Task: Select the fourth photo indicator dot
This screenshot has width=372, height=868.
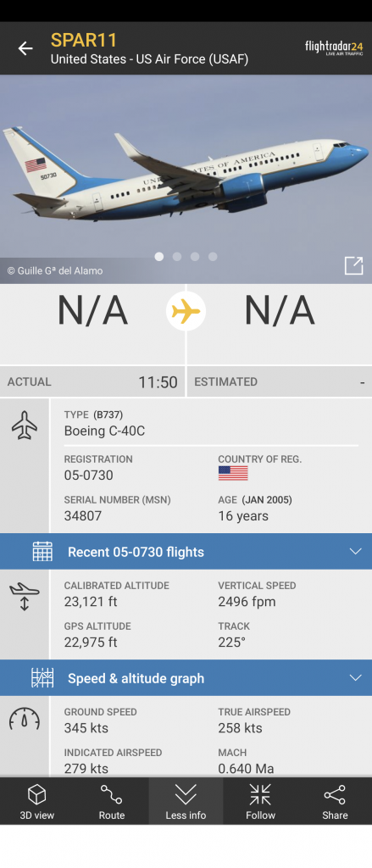Action: pos(213,256)
